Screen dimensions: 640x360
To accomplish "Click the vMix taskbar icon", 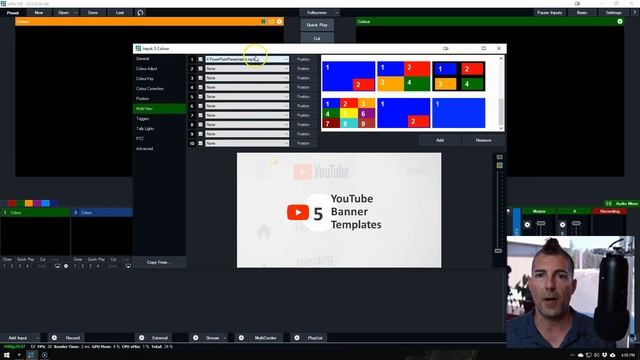I will tap(31, 355).
